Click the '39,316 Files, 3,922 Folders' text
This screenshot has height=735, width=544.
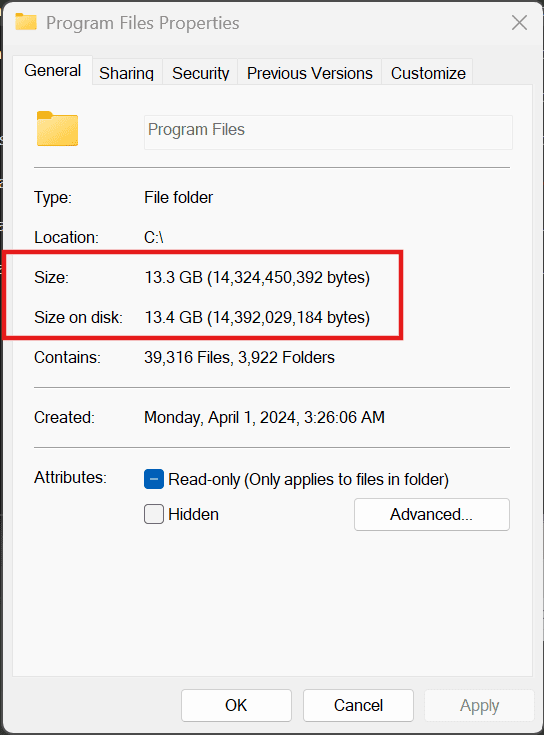(x=239, y=358)
